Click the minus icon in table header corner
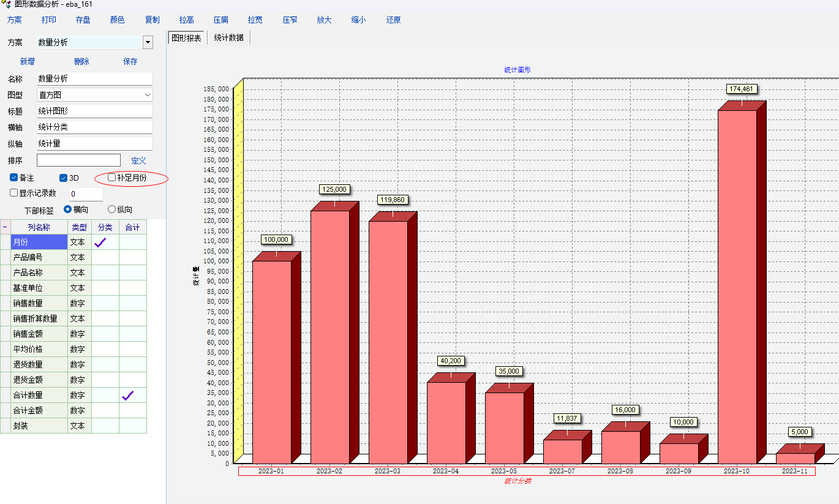Viewport: 839px width, 504px height. (6, 227)
